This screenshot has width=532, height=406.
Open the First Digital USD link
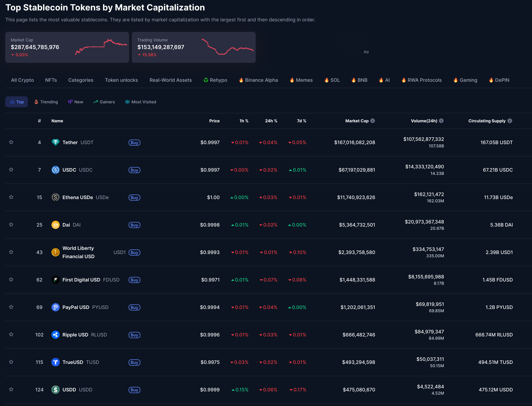pyautogui.click(x=81, y=280)
